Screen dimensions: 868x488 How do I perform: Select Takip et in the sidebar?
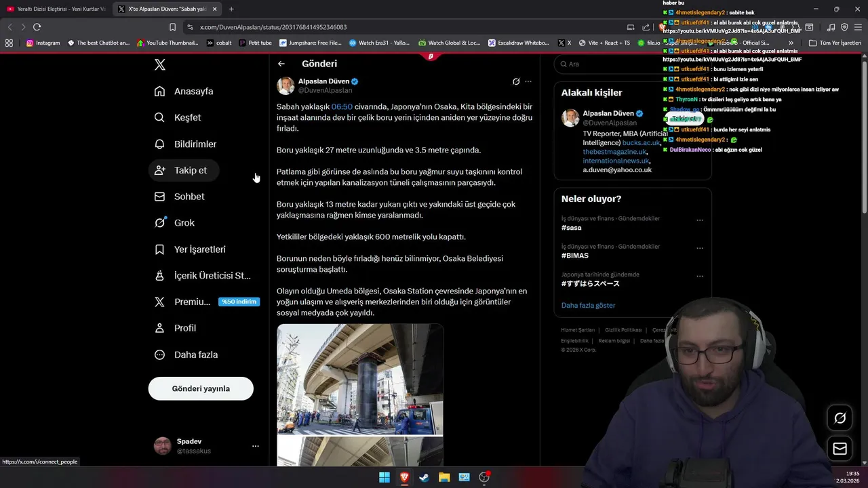(x=184, y=170)
